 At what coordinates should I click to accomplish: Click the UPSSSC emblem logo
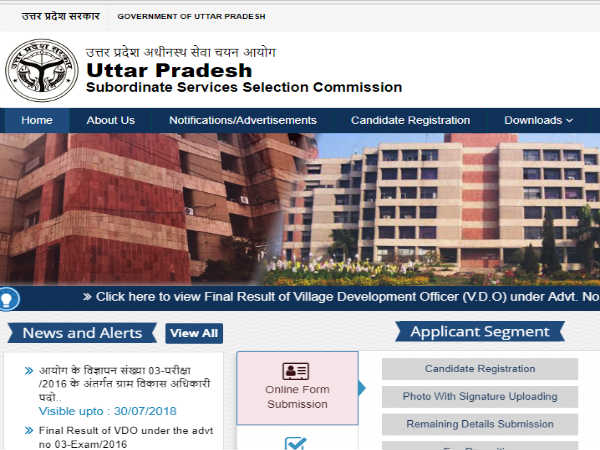coord(42,70)
